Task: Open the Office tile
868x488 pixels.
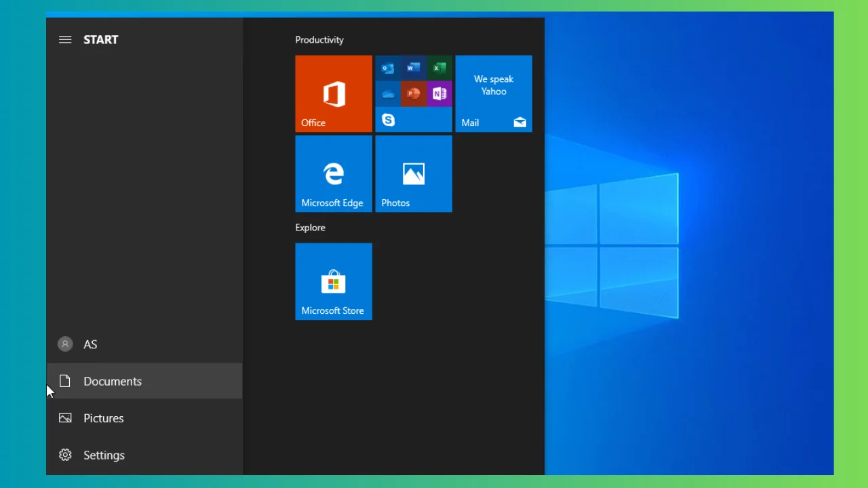Action: (334, 94)
